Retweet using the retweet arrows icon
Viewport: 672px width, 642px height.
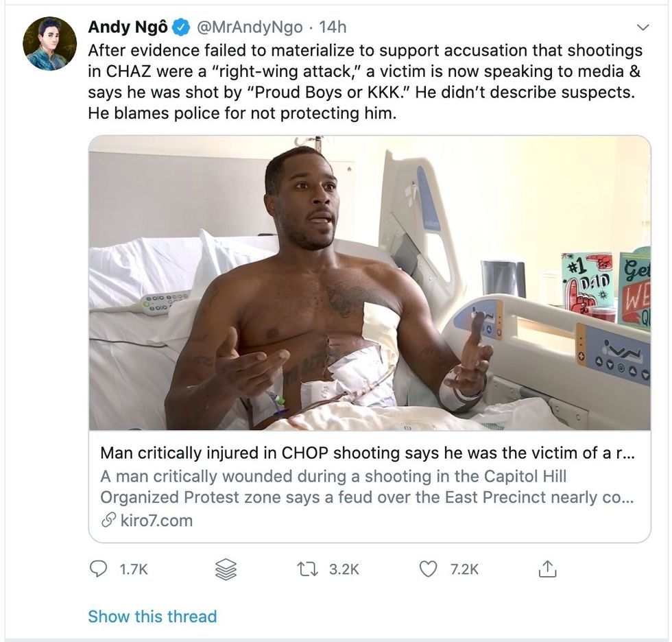coord(306,569)
